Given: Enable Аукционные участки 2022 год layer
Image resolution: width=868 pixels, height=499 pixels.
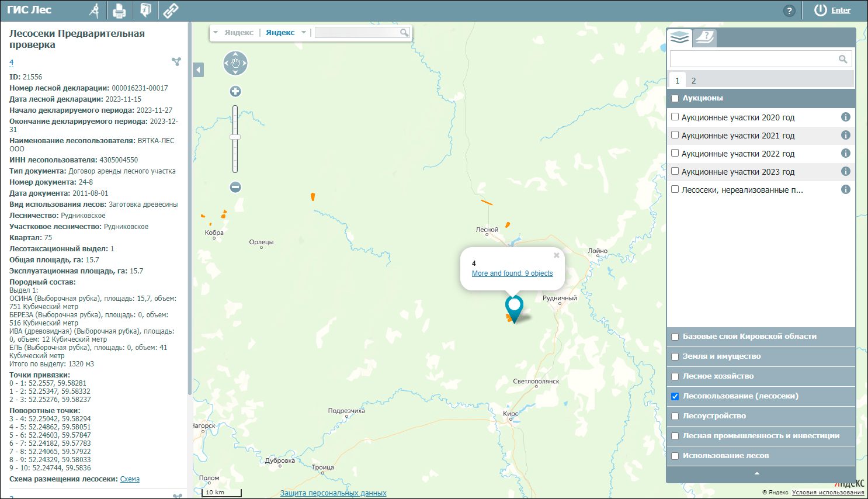Looking at the screenshot, I should pyautogui.click(x=675, y=153).
